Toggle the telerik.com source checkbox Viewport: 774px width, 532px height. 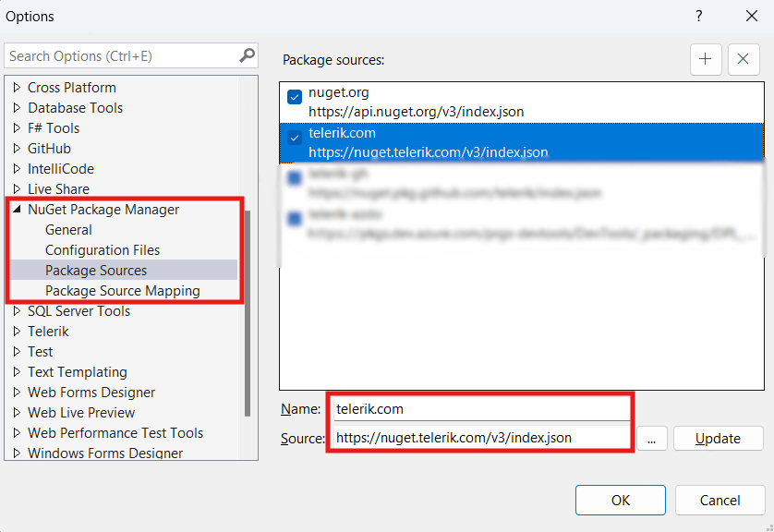pos(295,138)
